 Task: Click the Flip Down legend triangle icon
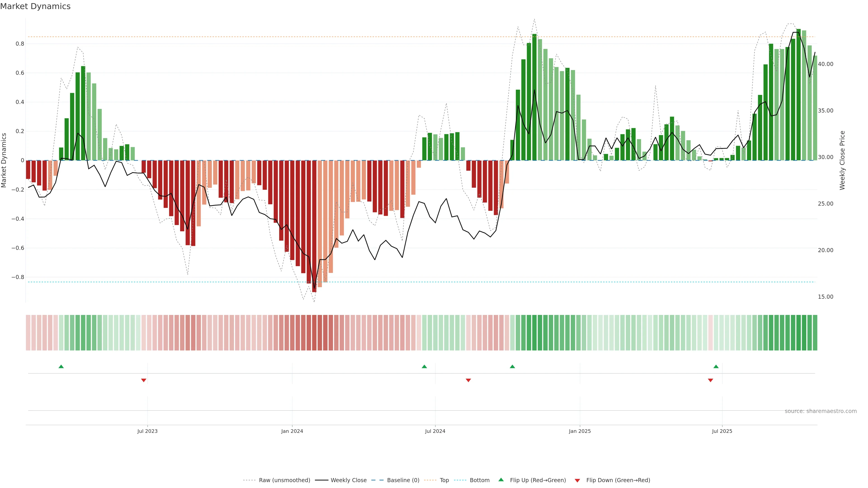click(x=577, y=480)
